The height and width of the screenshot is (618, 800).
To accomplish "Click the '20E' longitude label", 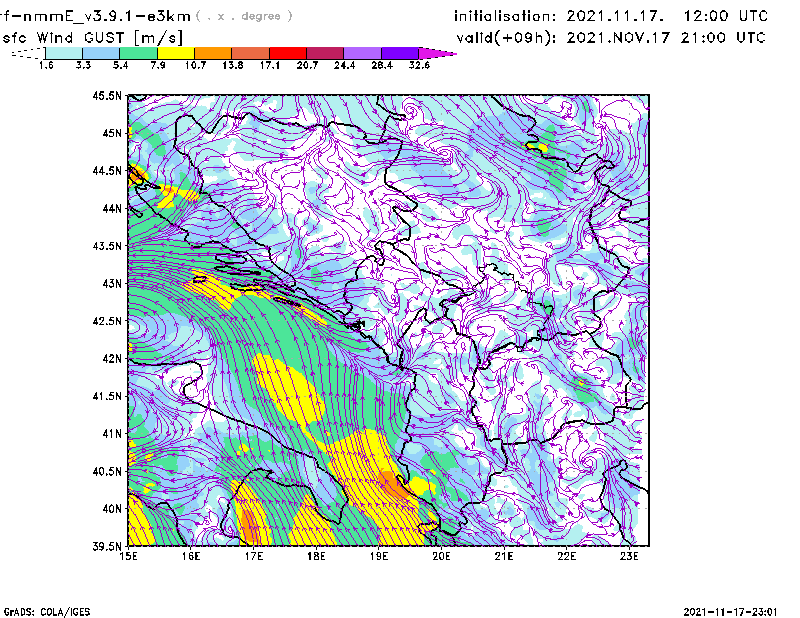I will (441, 556).
